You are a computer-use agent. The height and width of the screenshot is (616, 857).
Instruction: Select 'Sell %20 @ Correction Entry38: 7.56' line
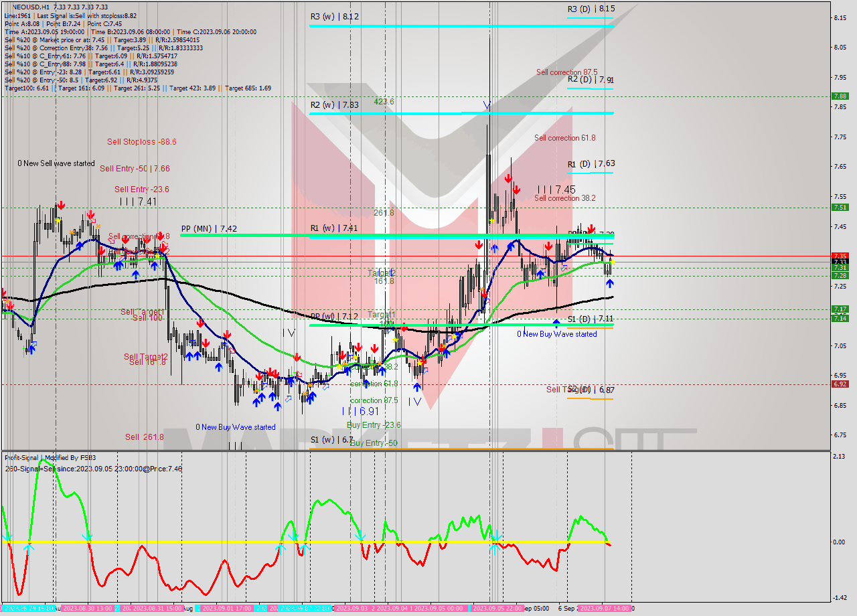(x=103, y=48)
